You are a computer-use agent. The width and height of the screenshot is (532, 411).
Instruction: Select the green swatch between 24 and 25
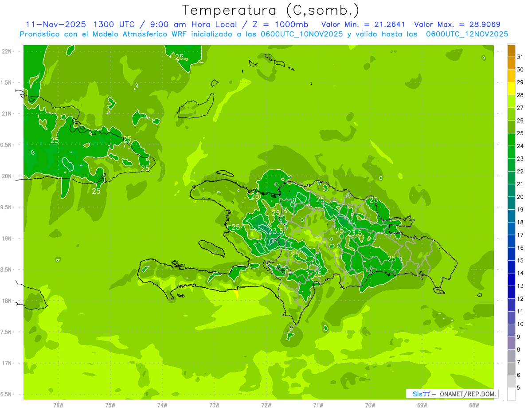point(511,140)
